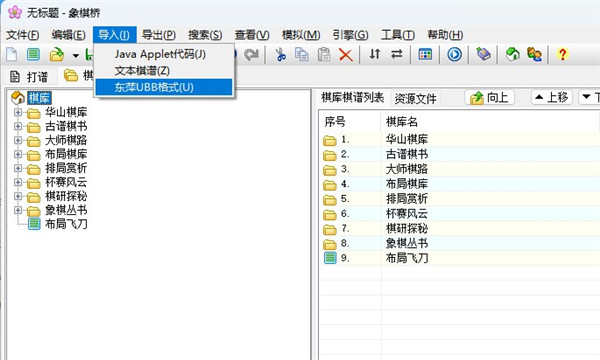Click the Copy toolbar icon

[302, 54]
